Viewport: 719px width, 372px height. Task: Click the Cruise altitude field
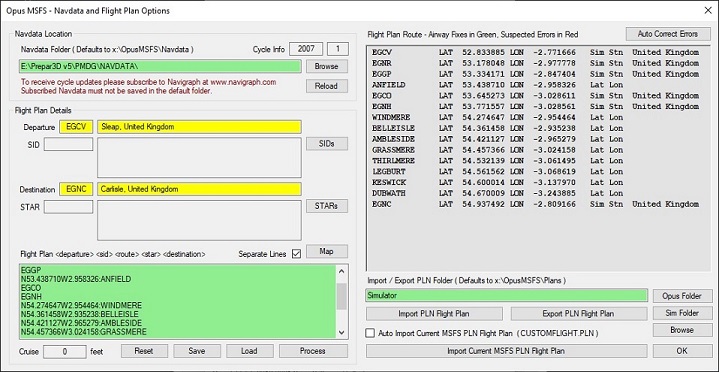tap(65, 352)
